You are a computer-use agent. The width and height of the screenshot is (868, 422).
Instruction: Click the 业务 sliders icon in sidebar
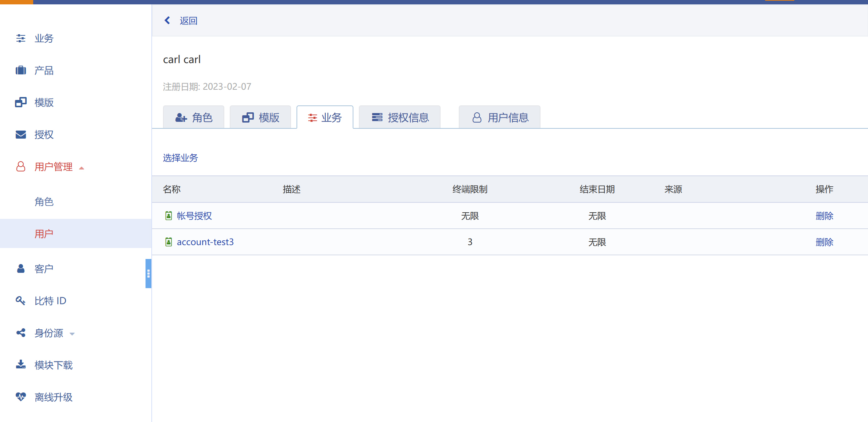(x=21, y=38)
